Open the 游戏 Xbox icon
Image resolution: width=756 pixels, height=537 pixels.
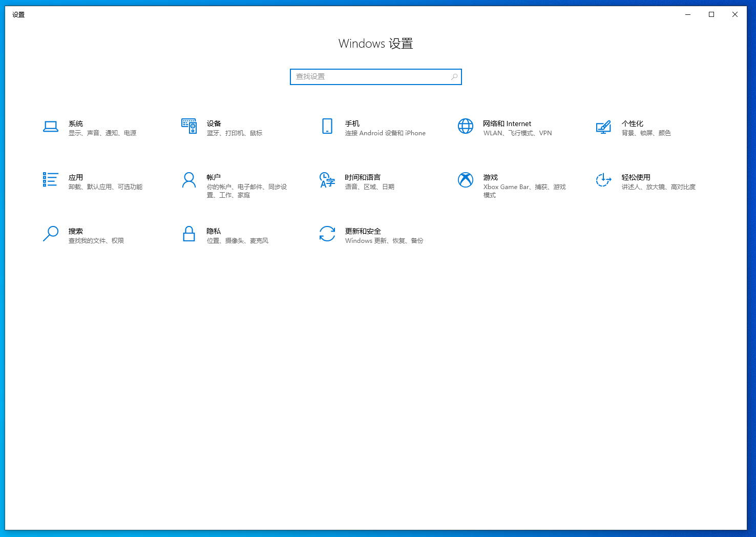pos(466,180)
